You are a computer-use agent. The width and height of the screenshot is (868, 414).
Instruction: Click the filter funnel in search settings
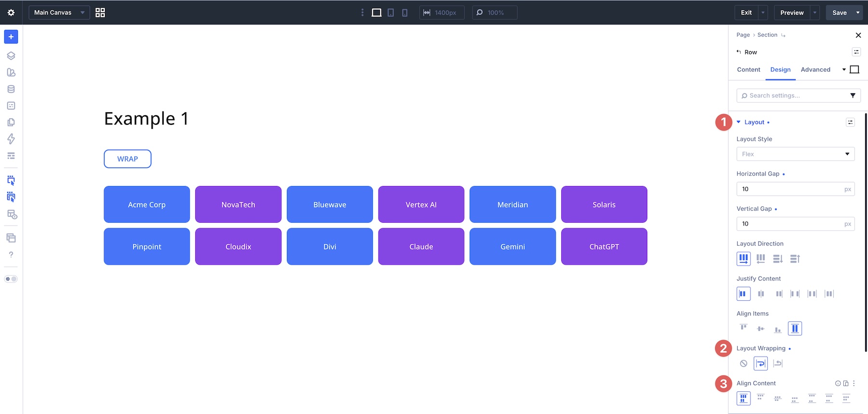click(x=853, y=95)
